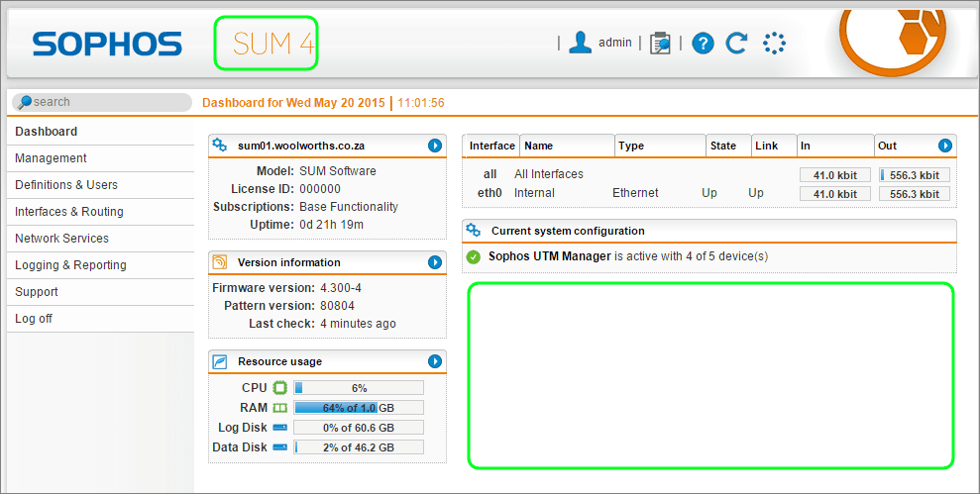Expand the interfaces table arrow button
The image size is (980, 494).
tap(945, 146)
